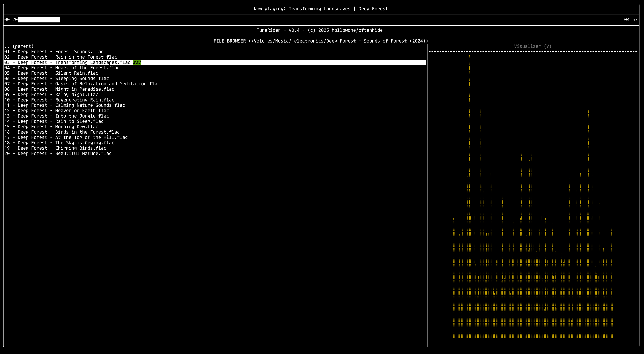Pick Oasis of Relaxation and Meditation track
644x354 pixels.
point(82,84)
